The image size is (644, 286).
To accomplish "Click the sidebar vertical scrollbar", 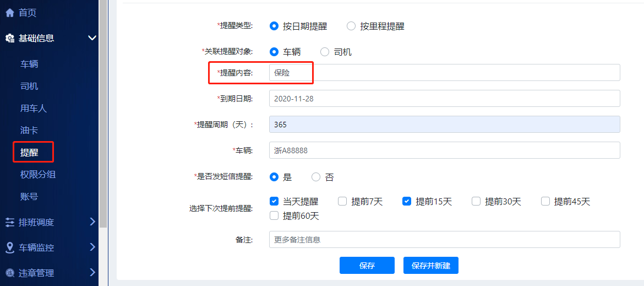I will coord(103,110).
